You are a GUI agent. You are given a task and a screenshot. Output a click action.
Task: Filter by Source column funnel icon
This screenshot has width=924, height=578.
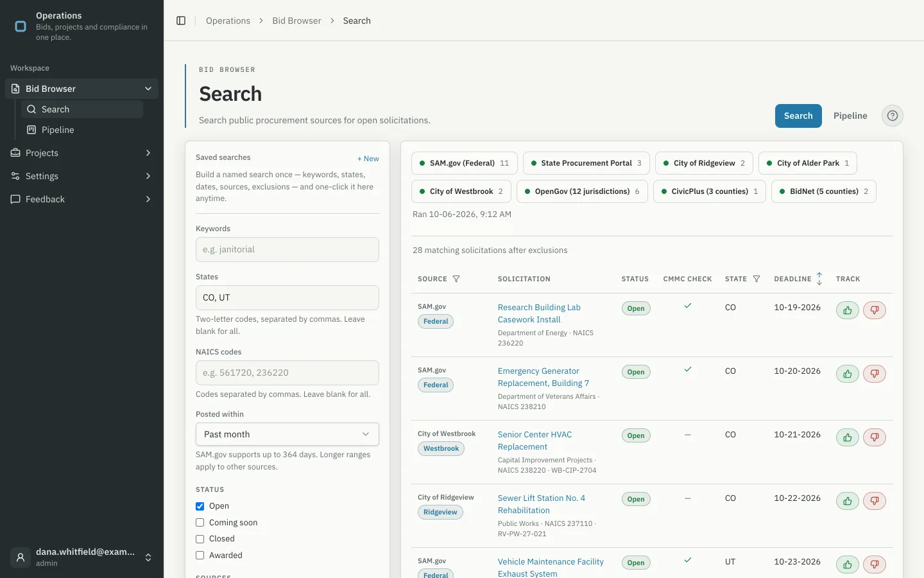pos(456,279)
